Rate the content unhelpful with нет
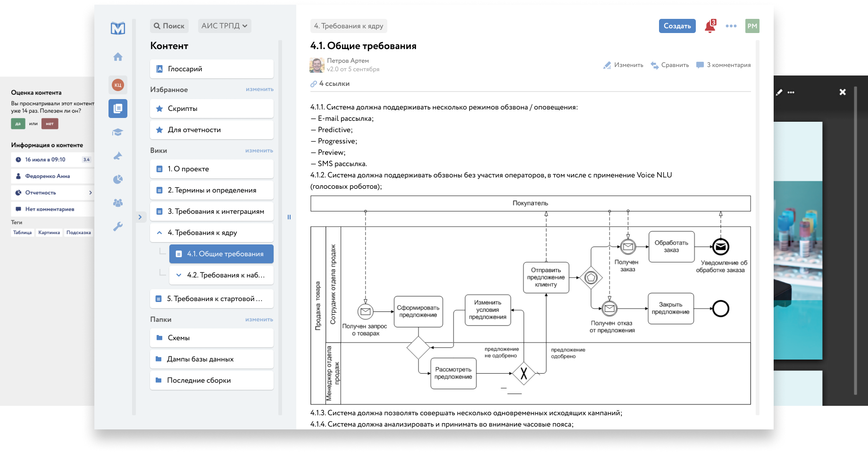The image size is (868, 453). click(x=49, y=123)
